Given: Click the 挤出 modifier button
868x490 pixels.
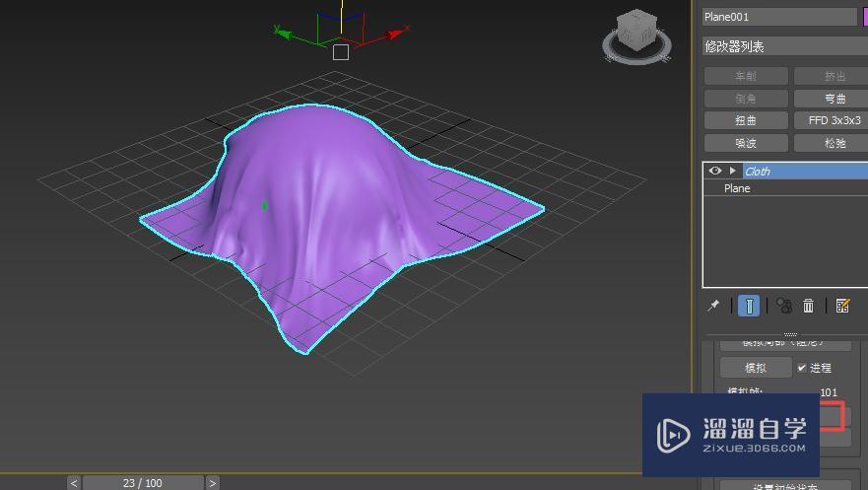Looking at the screenshot, I should (832, 76).
